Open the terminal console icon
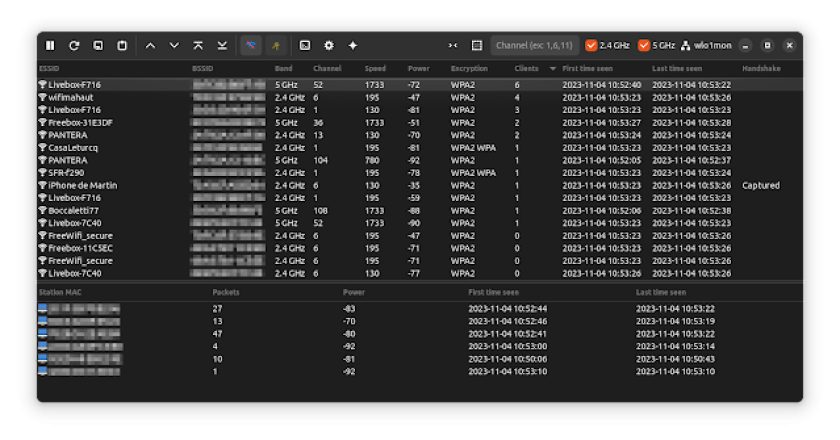 coord(304,46)
